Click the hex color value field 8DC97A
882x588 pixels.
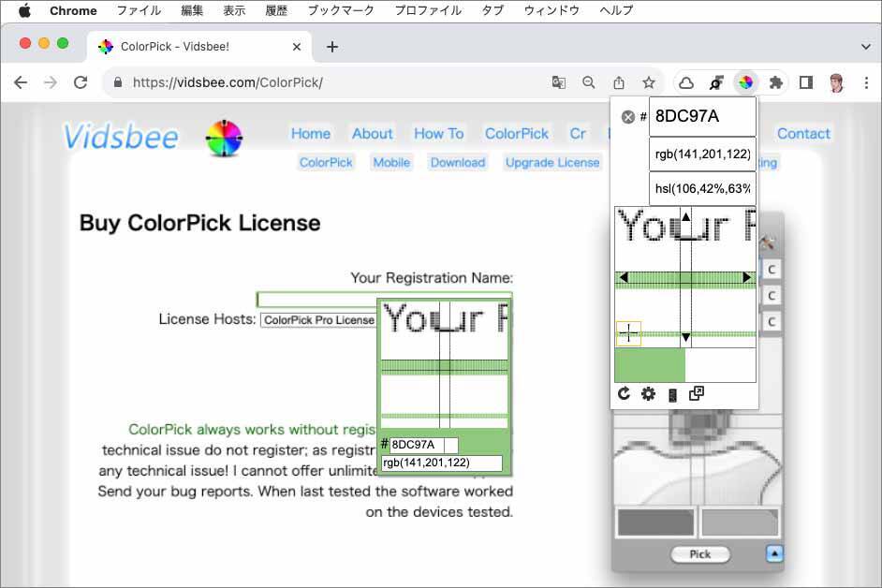[701, 117]
